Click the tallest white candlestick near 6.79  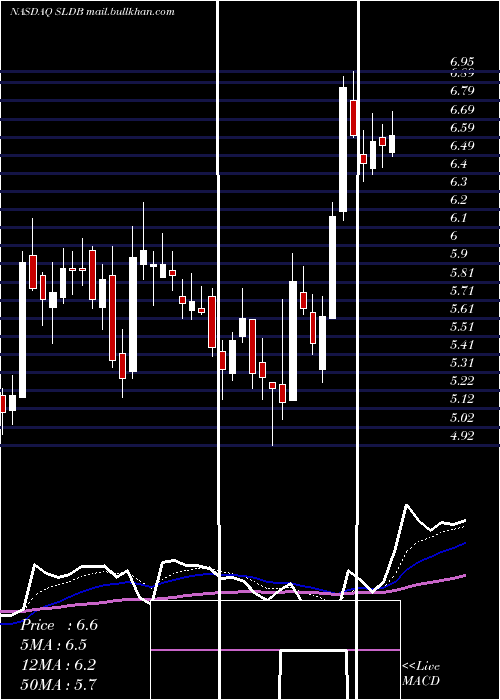pyautogui.click(x=343, y=149)
